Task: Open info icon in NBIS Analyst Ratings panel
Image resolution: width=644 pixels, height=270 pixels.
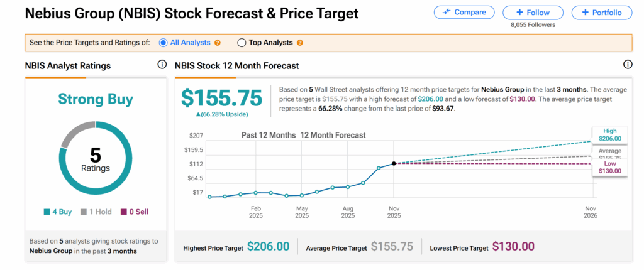Action: coord(162,65)
